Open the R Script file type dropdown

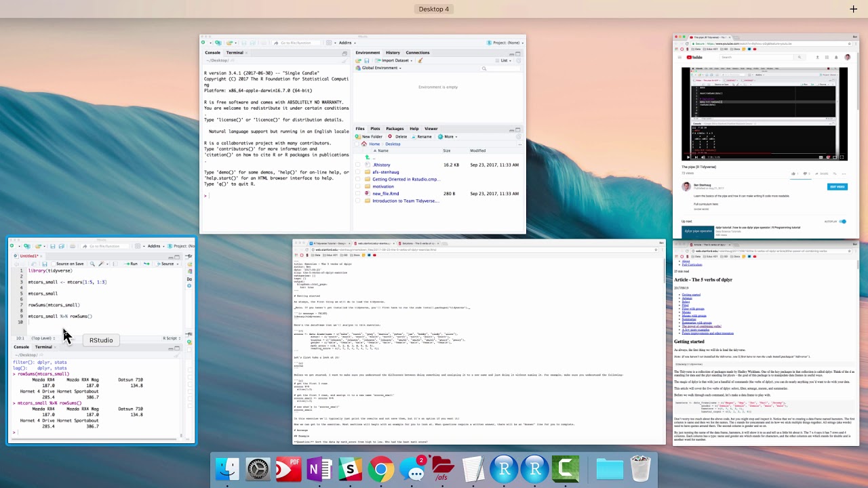[x=172, y=338]
